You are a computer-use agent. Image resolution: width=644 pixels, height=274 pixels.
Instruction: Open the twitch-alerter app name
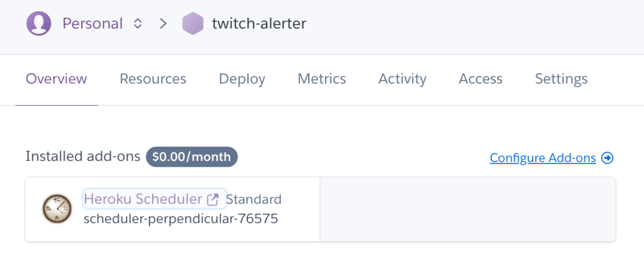coord(259,24)
